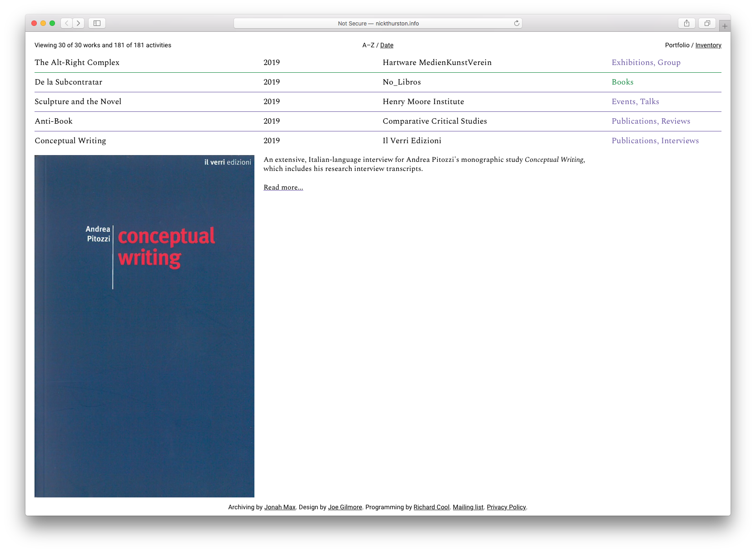Collapse the Conceptual Writing entry
756x552 pixels.
click(70, 141)
